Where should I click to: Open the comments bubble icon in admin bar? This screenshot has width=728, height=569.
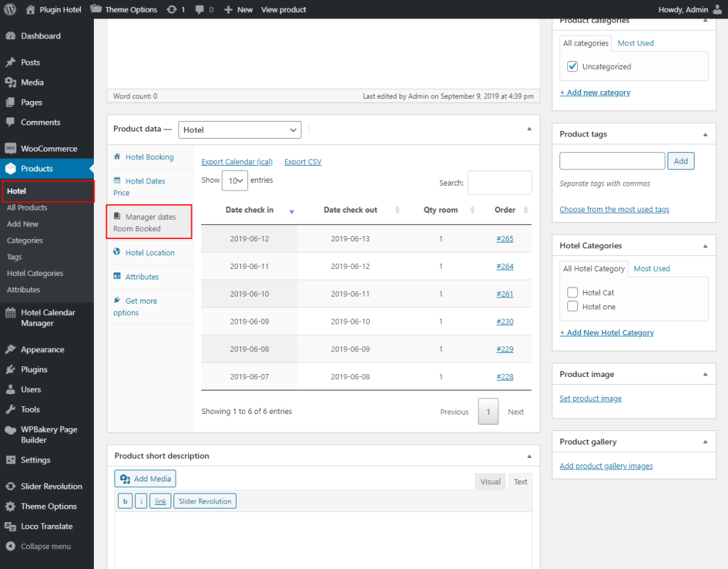pyautogui.click(x=200, y=10)
